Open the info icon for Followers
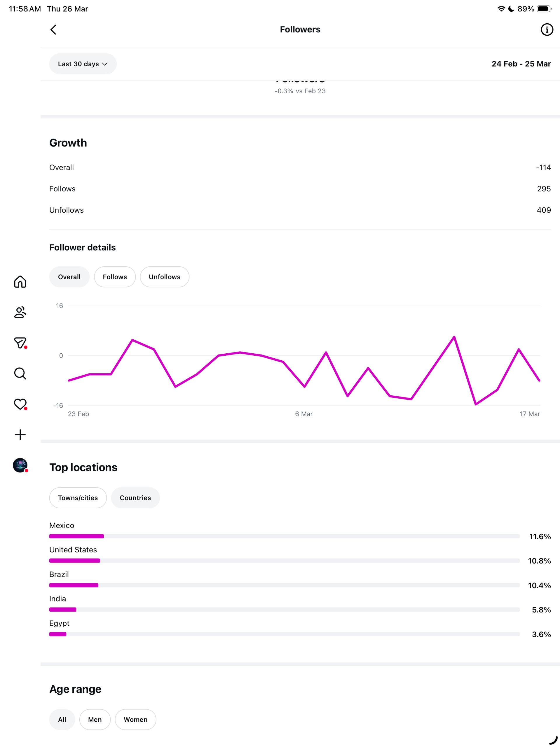 click(547, 30)
